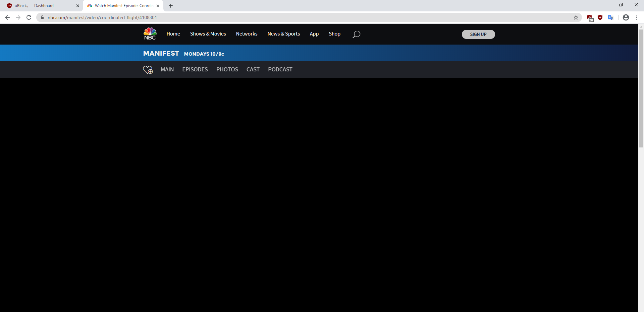Open a new browser tab
This screenshot has width=644, height=312.
tap(171, 6)
